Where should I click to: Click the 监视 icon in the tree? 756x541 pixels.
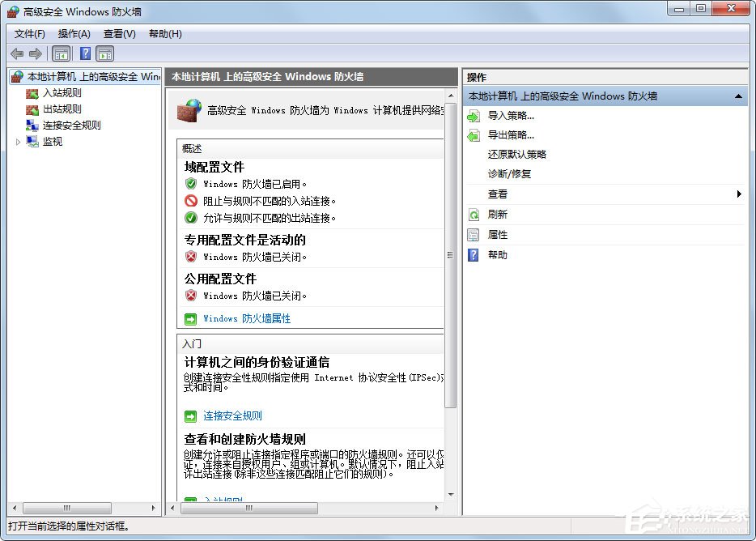point(31,141)
